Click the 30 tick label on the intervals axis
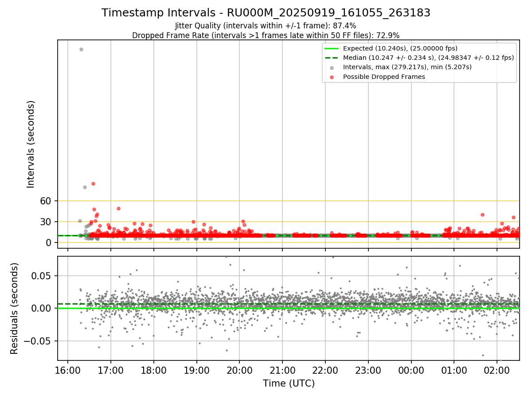The width and height of the screenshot is (532, 399). 47,222
